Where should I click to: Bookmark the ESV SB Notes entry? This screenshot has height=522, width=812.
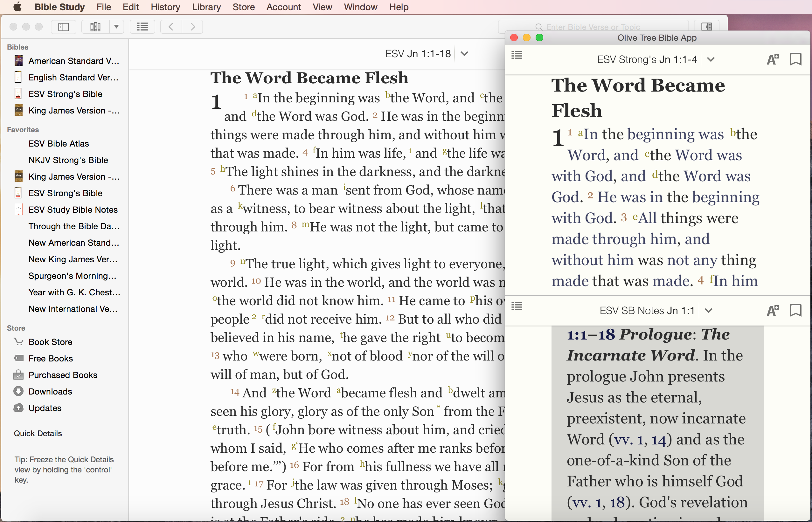796,310
